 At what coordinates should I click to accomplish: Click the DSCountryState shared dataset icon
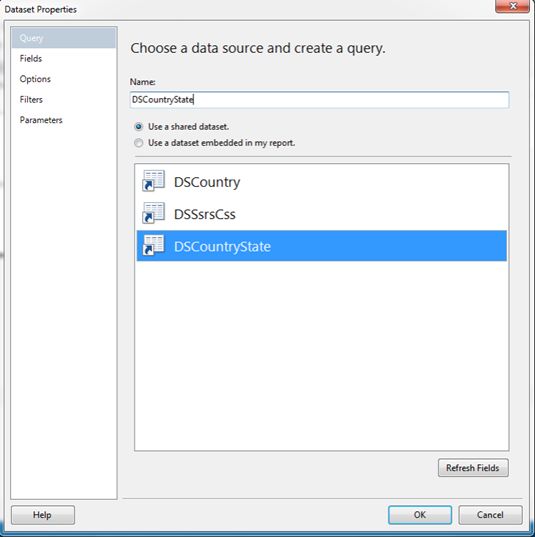click(153, 245)
